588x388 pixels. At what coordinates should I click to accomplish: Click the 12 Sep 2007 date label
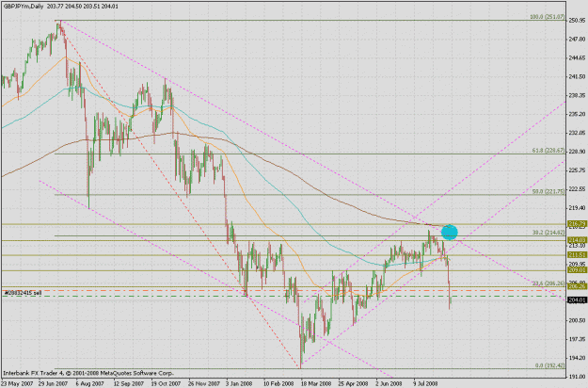coord(128,384)
